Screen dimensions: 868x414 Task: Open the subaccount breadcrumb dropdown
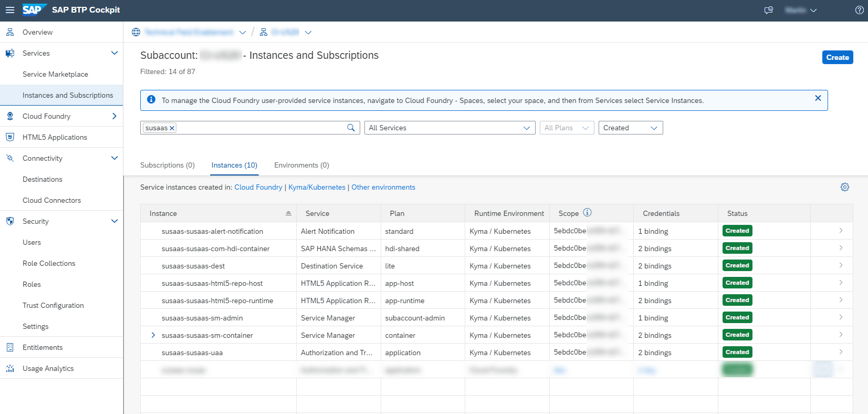pos(308,33)
